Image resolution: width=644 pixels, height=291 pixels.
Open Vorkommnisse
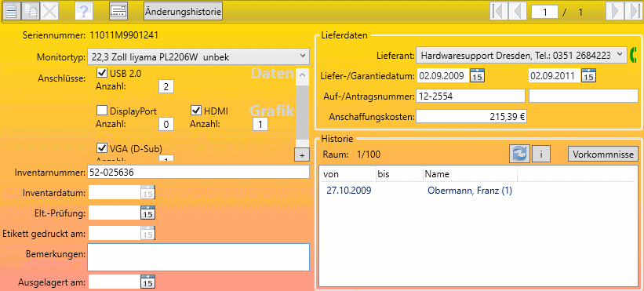[x=603, y=155]
